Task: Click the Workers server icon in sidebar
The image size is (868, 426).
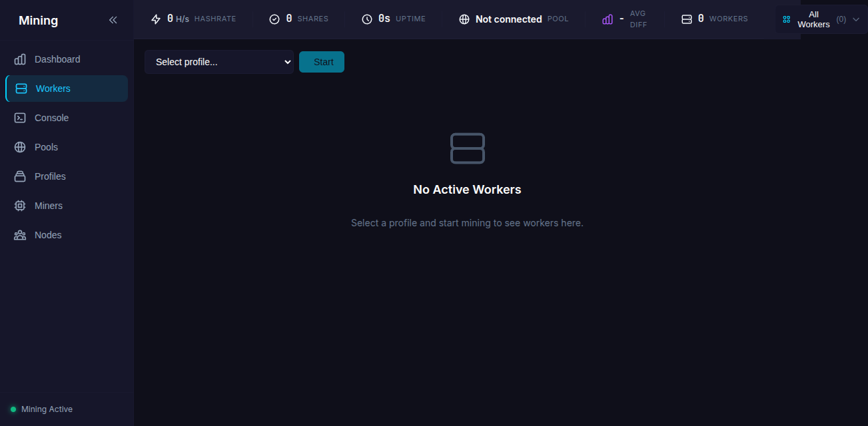Action: click(x=21, y=89)
